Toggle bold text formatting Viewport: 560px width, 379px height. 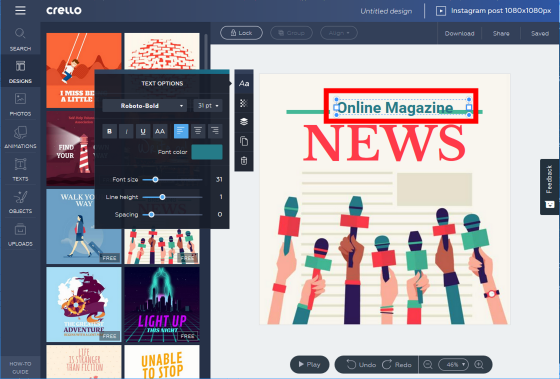click(x=110, y=131)
